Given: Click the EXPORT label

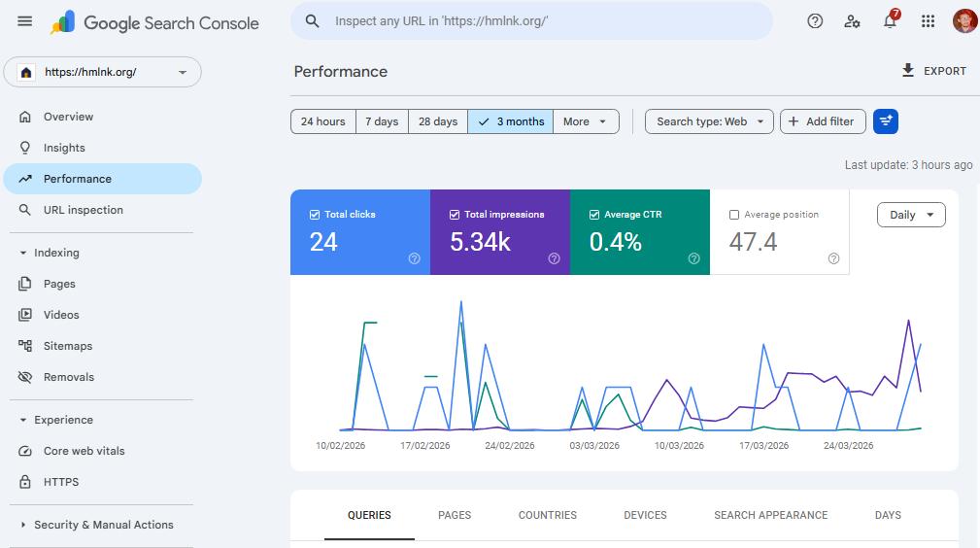Looking at the screenshot, I should tap(945, 71).
